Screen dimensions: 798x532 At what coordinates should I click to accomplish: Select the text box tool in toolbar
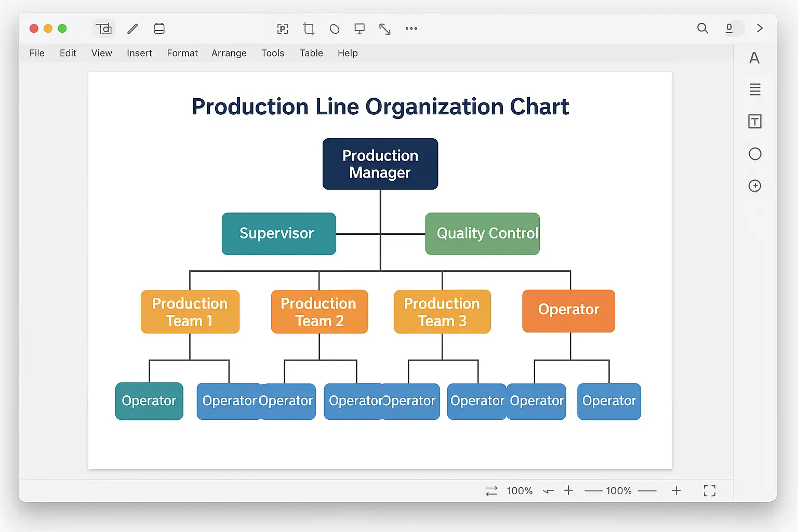point(103,29)
